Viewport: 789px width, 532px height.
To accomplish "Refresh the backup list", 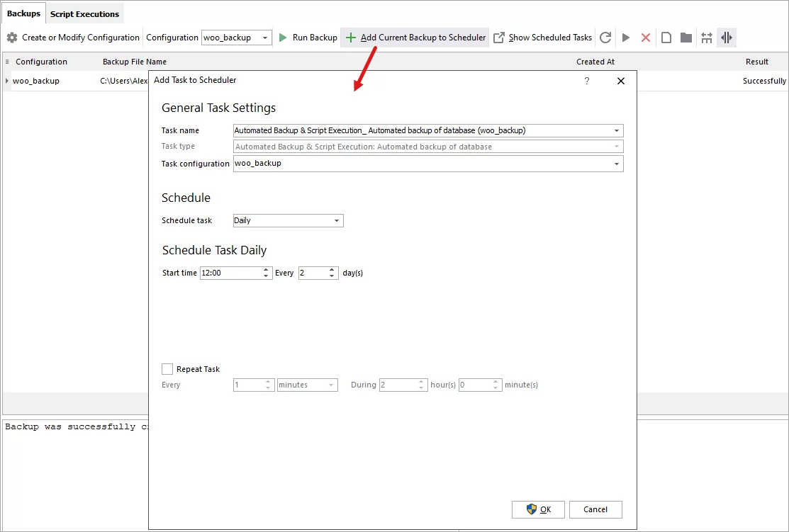I will (x=605, y=38).
